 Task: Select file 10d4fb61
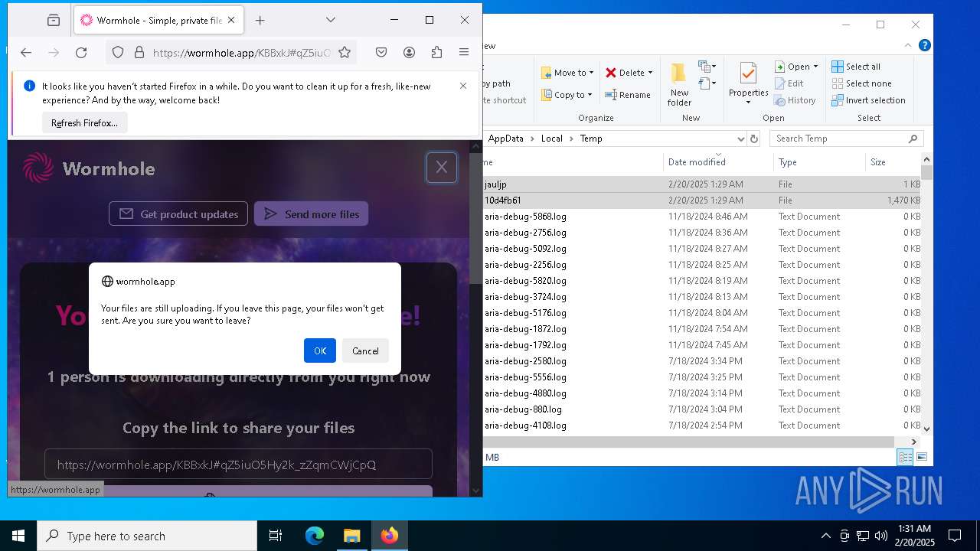701,201
